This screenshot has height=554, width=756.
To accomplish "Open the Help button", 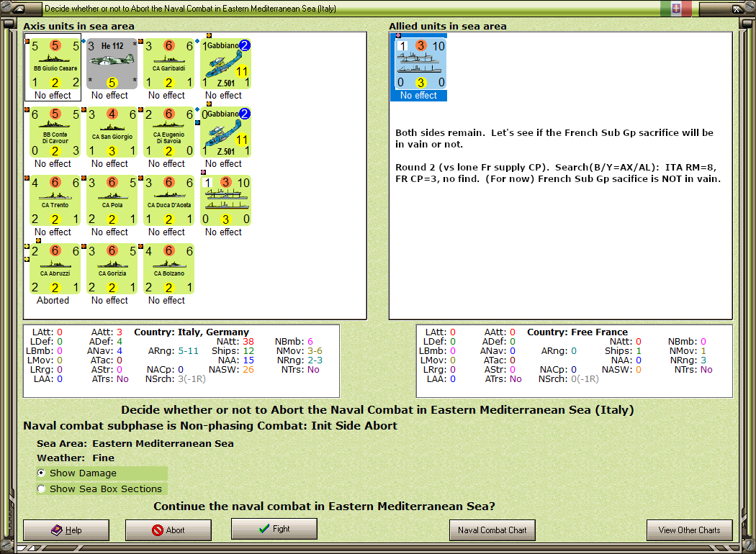I will click(x=66, y=530).
